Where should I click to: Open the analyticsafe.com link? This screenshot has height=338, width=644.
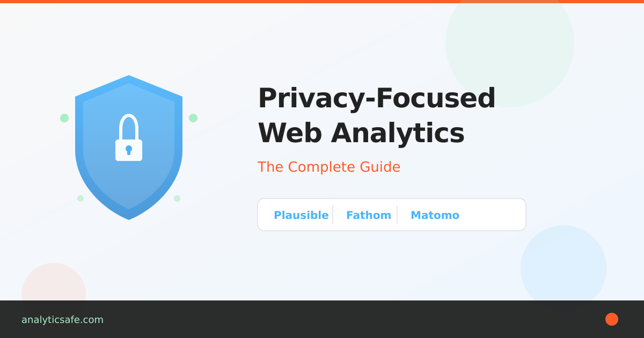point(62,320)
